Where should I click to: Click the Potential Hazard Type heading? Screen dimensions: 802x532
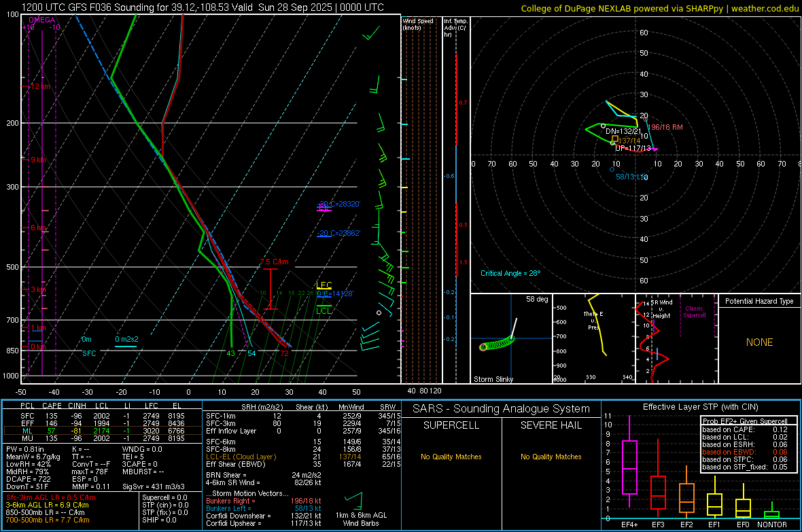(x=759, y=301)
